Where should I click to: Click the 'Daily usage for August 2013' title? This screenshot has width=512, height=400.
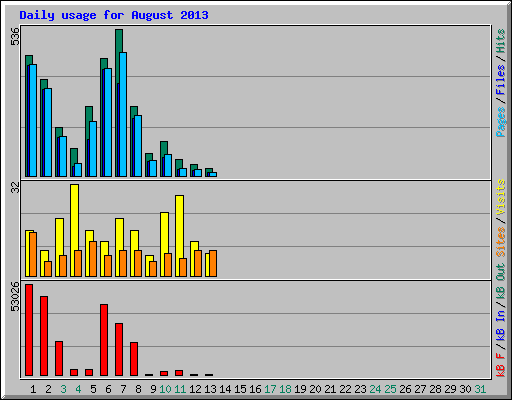point(114,16)
